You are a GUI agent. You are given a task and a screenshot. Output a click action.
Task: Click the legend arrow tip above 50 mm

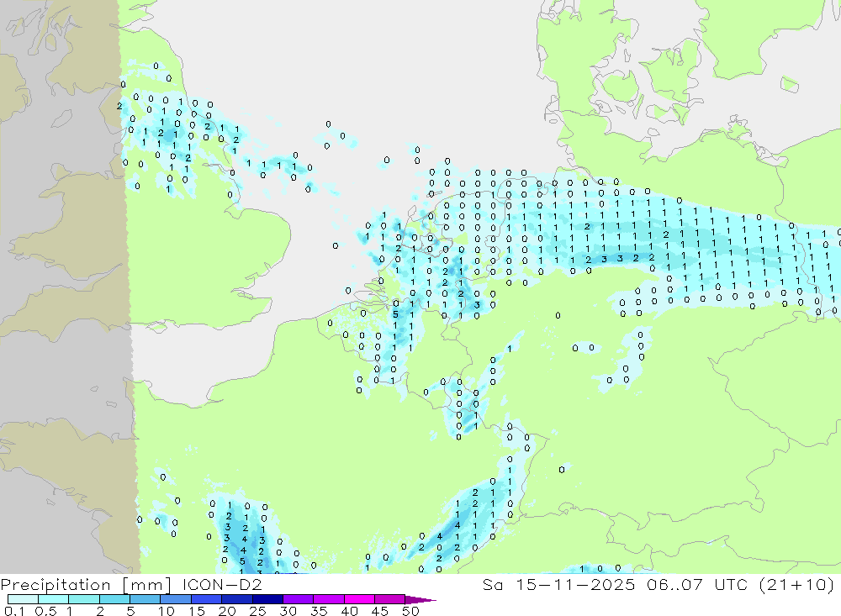420,599
